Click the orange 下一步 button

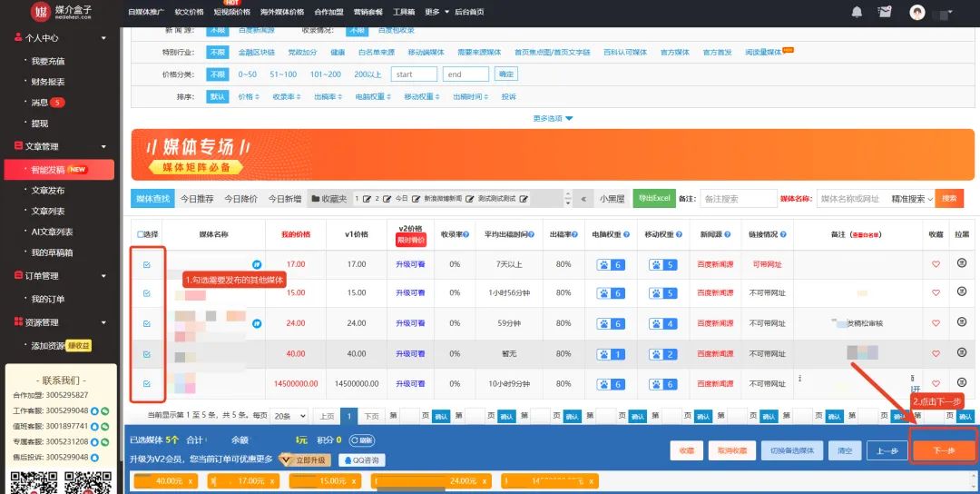(x=944, y=450)
